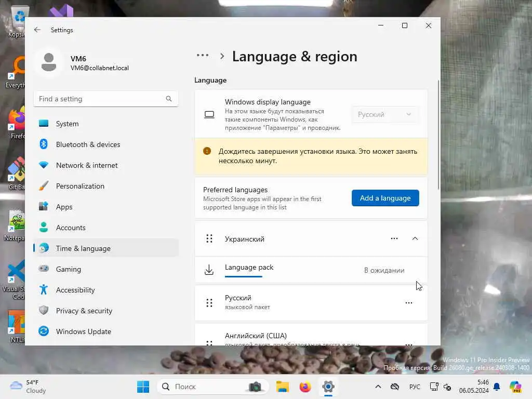Click the Bluetooth icon in sidebar
This screenshot has width=532, height=399.
coord(44,144)
